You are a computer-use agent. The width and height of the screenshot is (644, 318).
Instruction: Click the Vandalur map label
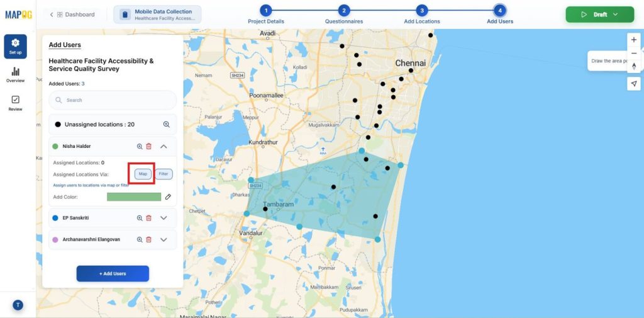[x=250, y=233]
